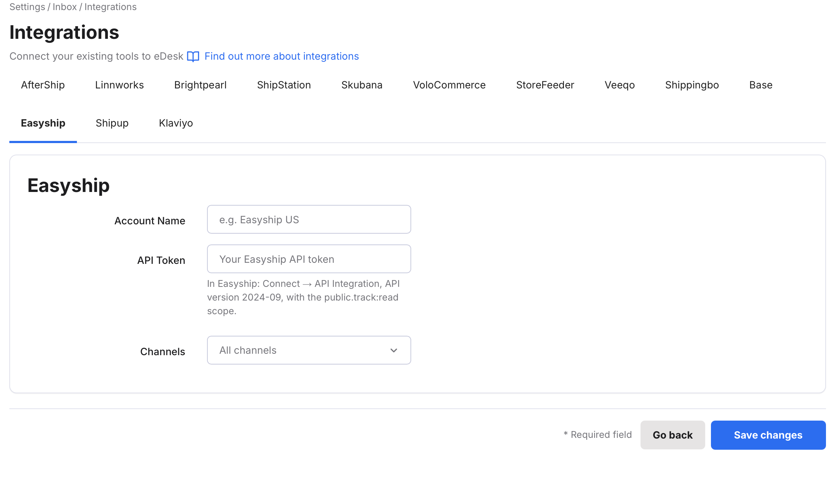The image size is (831, 504).
Task: Open the Klaviyo tab
Action: (x=176, y=123)
